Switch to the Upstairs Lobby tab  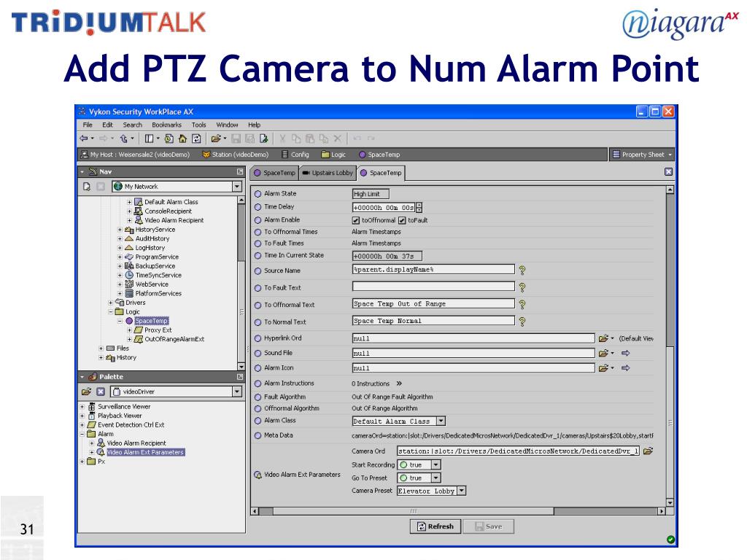coord(328,173)
